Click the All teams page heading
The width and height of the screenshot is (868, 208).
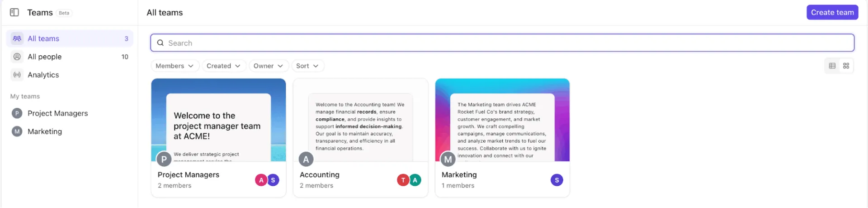point(165,13)
